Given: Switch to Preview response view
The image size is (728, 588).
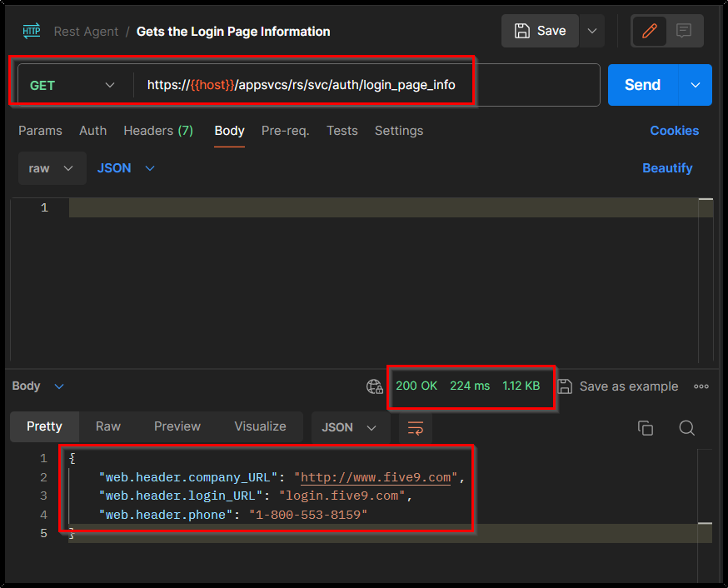Looking at the screenshot, I should [177, 426].
